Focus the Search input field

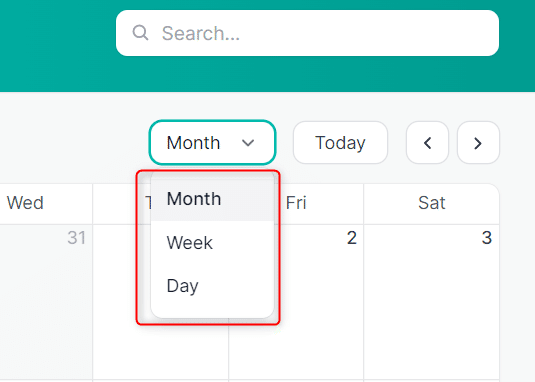[307, 33]
